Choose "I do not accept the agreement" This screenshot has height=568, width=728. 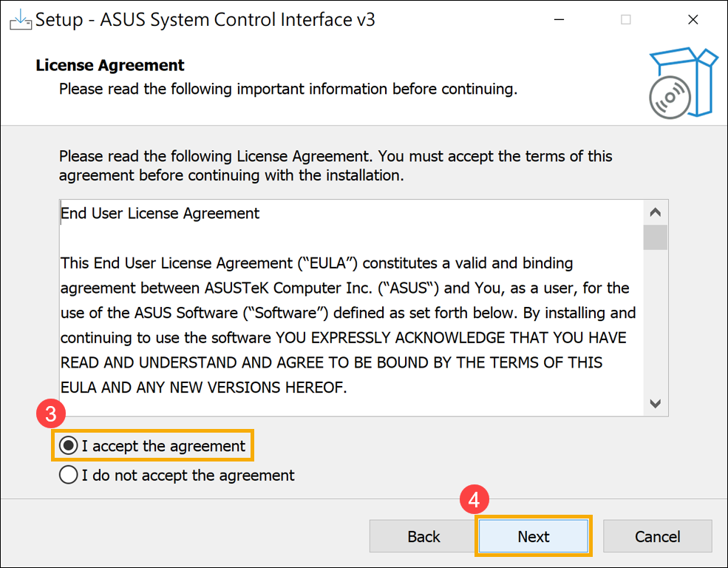[x=69, y=475]
